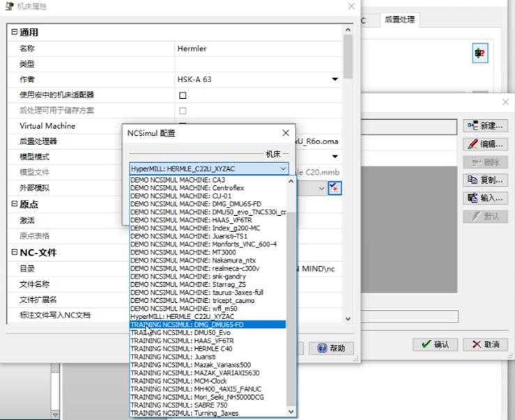Click the 复制 (Copy) button
515x420 pixels.
coord(485,180)
